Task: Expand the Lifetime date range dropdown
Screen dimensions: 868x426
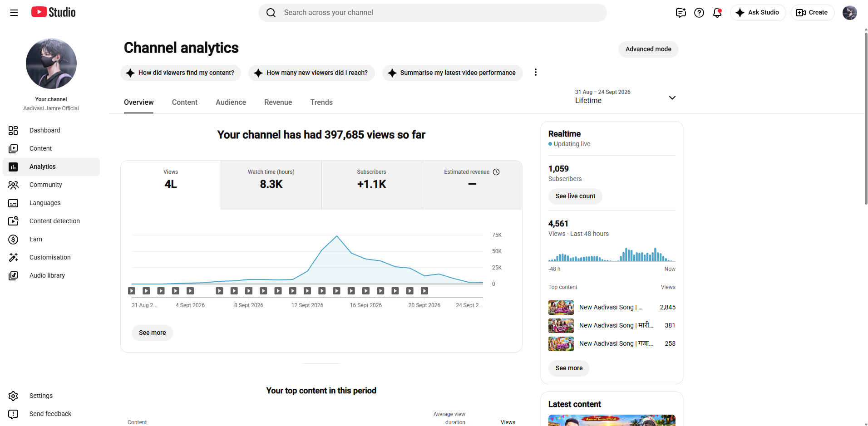Action: (626, 97)
